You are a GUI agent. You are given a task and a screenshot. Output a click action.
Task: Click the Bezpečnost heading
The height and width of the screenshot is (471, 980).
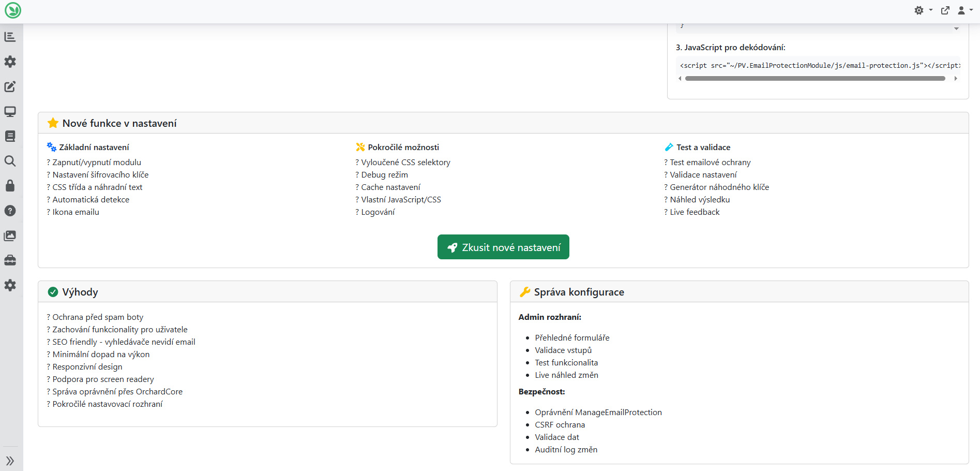(541, 392)
